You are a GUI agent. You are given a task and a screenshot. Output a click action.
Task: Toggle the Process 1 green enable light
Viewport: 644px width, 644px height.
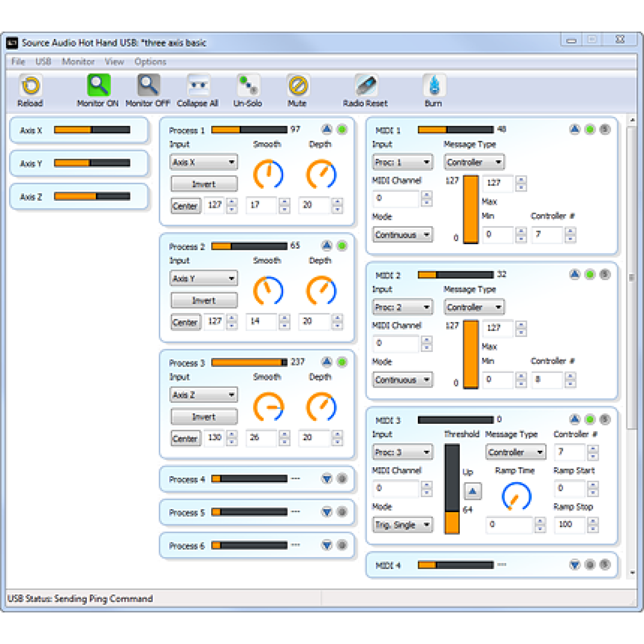[342, 129]
